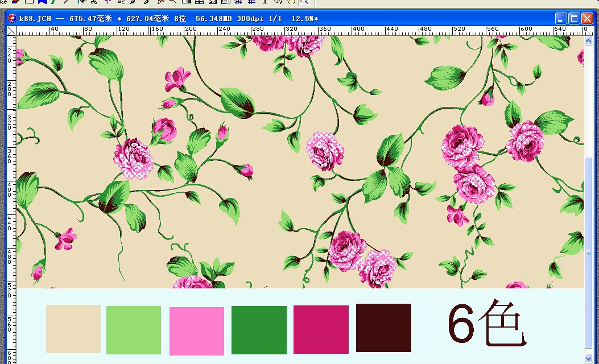Choose the dark green color swatch
The width and height of the screenshot is (599, 364).
(x=259, y=330)
